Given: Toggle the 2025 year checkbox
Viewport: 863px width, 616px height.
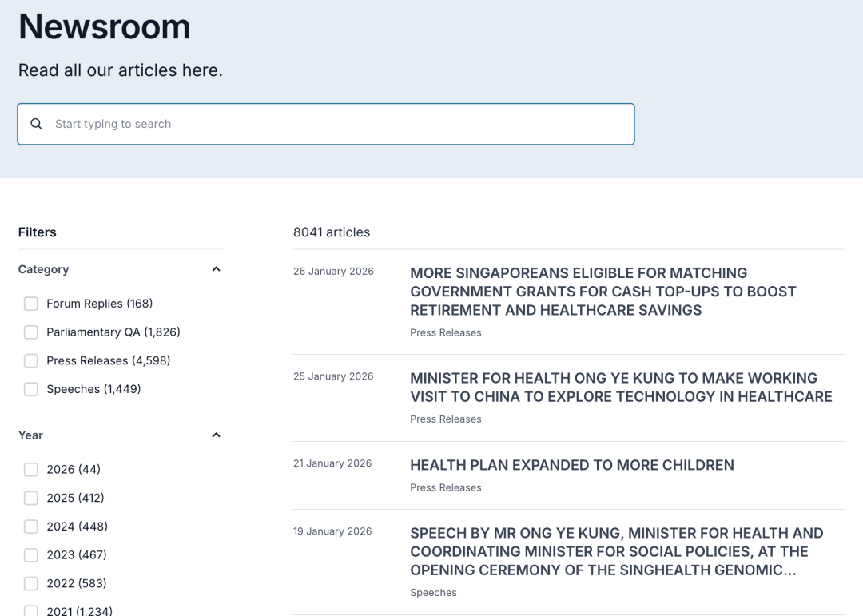Looking at the screenshot, I should (31, 499).
